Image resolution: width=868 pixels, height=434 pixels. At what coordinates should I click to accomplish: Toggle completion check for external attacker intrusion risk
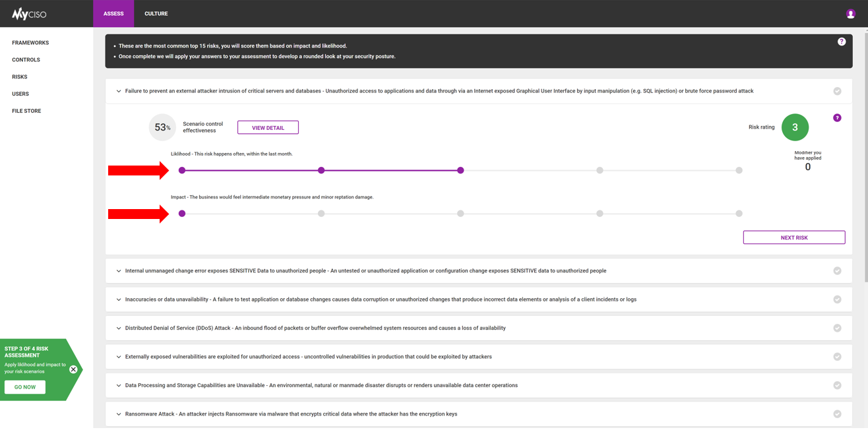[x=837, y=91]
